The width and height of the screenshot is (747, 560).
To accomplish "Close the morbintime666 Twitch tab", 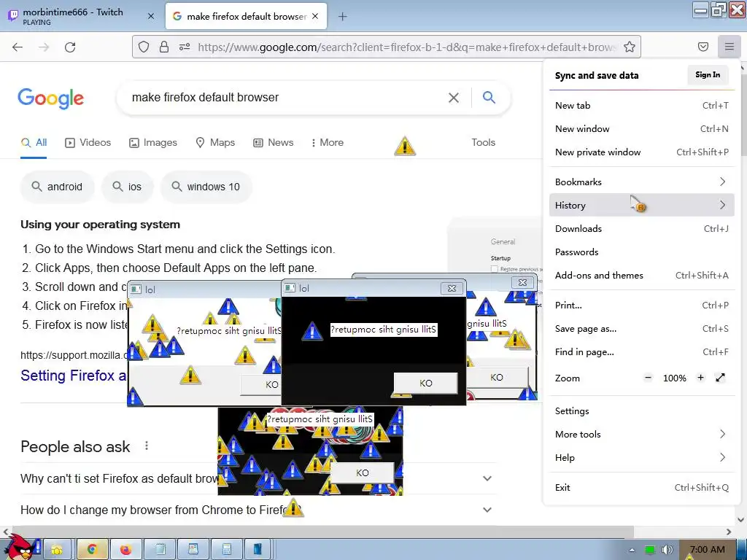I will click(x=151, y=16).
